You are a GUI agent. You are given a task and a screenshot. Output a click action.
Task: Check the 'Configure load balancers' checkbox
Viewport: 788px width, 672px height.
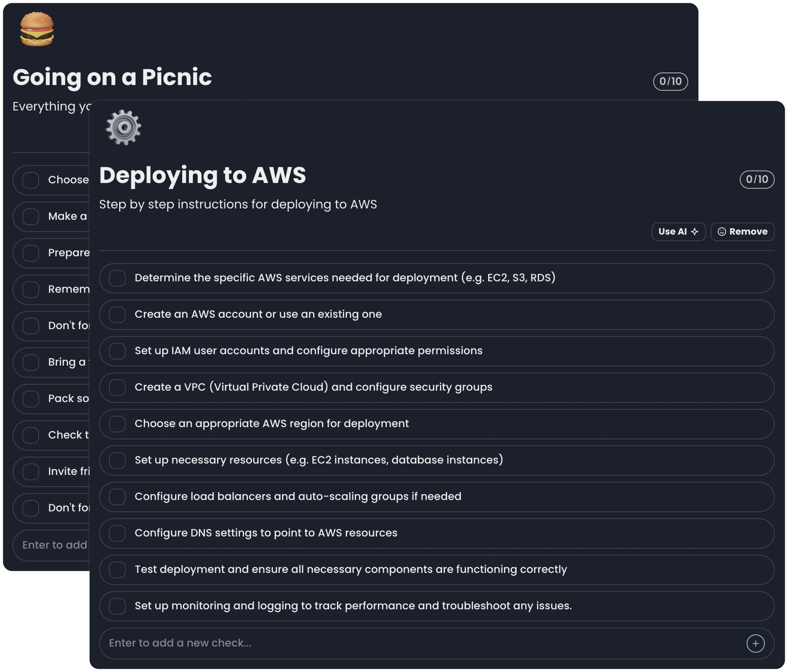point(117,497)
